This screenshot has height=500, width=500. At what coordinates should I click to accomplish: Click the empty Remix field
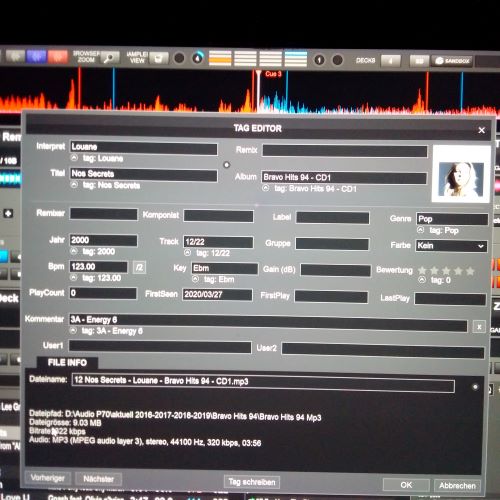[x=345, y=151]
